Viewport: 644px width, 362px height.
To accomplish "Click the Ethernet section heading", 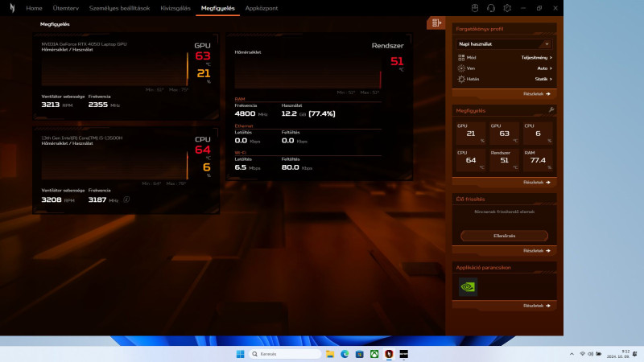I will (x=244, y=126).
